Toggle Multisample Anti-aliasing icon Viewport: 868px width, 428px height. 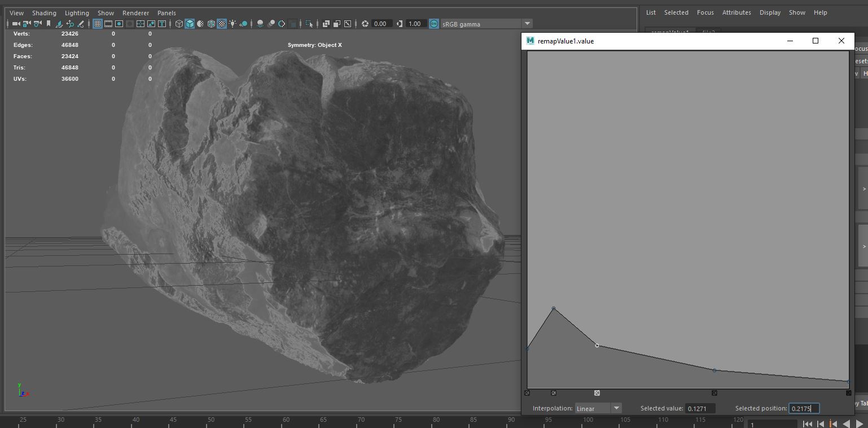[282, 24]
